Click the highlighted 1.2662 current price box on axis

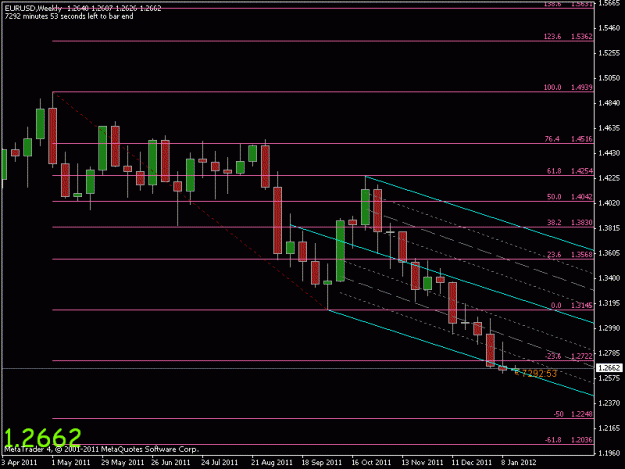pyautogui.click(x=609, y=368)
